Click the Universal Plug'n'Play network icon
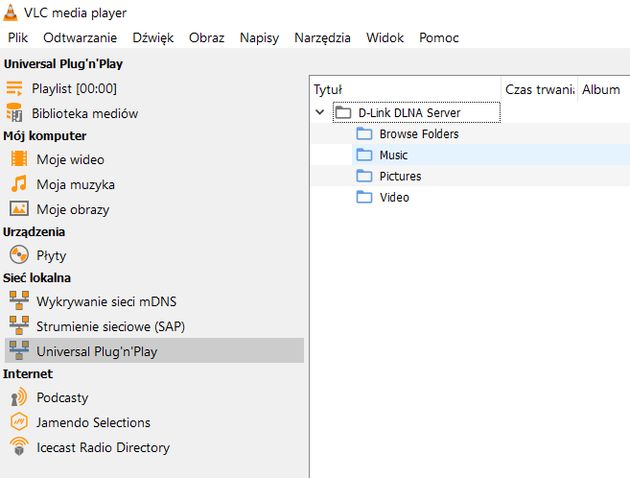630x478 pixels. pyautogui.click(x=19, y=351)
